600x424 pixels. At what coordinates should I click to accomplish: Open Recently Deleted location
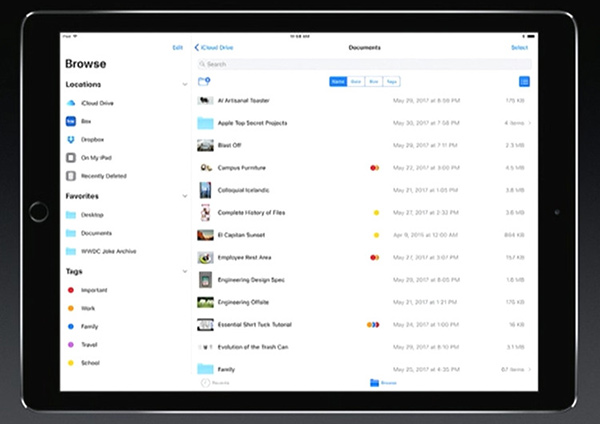pyautogui.click(x=96, y=176)
